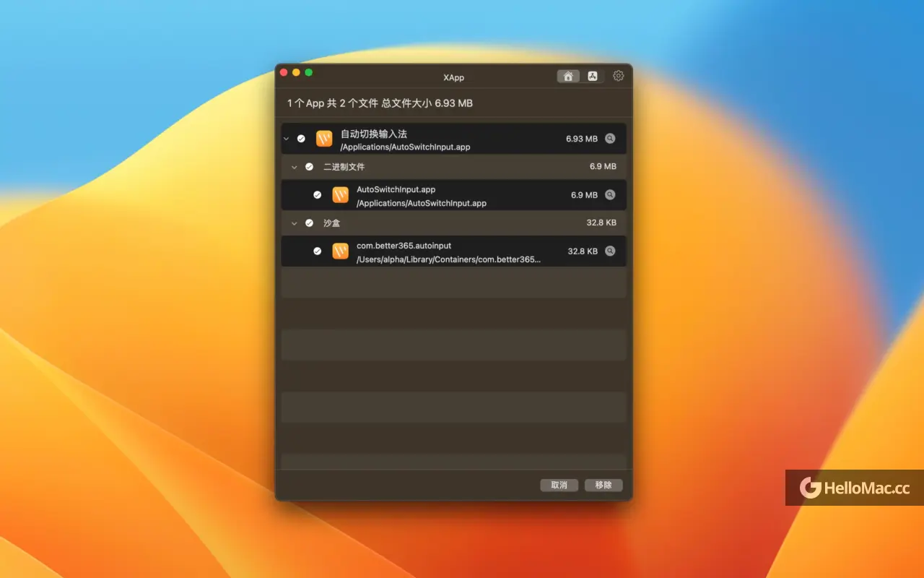The image size is (924, 578).
Task: Click the AutoSwitchInput.app row app icon
Action: 340,195
